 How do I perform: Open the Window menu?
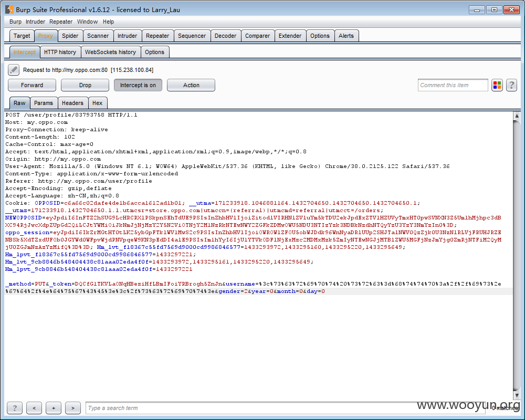pos(87,22)
